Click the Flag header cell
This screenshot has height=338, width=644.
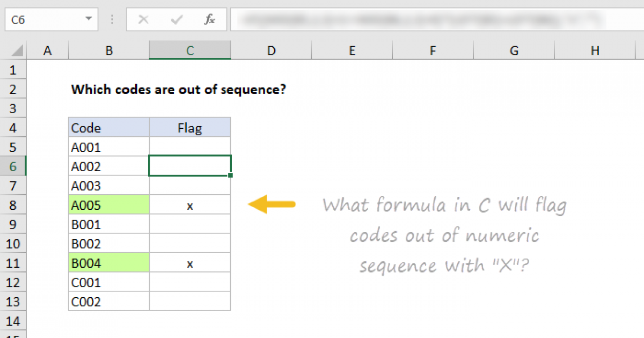(189, 128)
